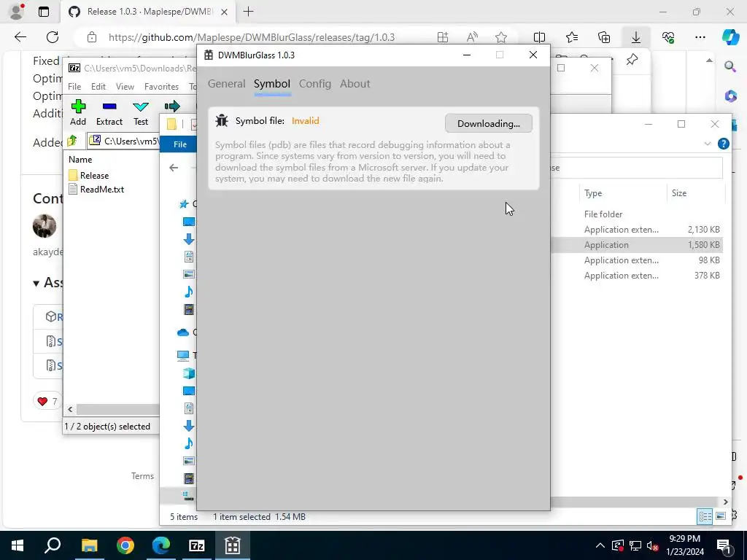747x560 pixels.
Task: Click the right scroll arrow in File Explorer
Action: (x=726, y=502)
